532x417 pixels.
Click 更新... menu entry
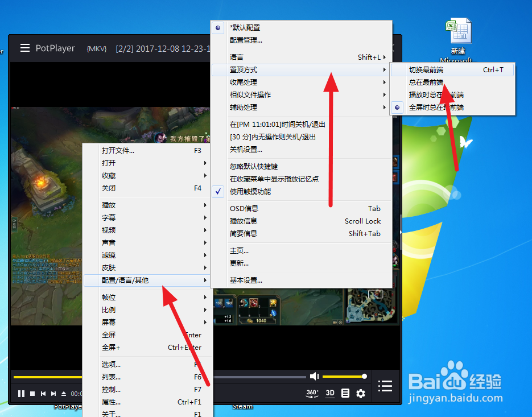point(302,263)
